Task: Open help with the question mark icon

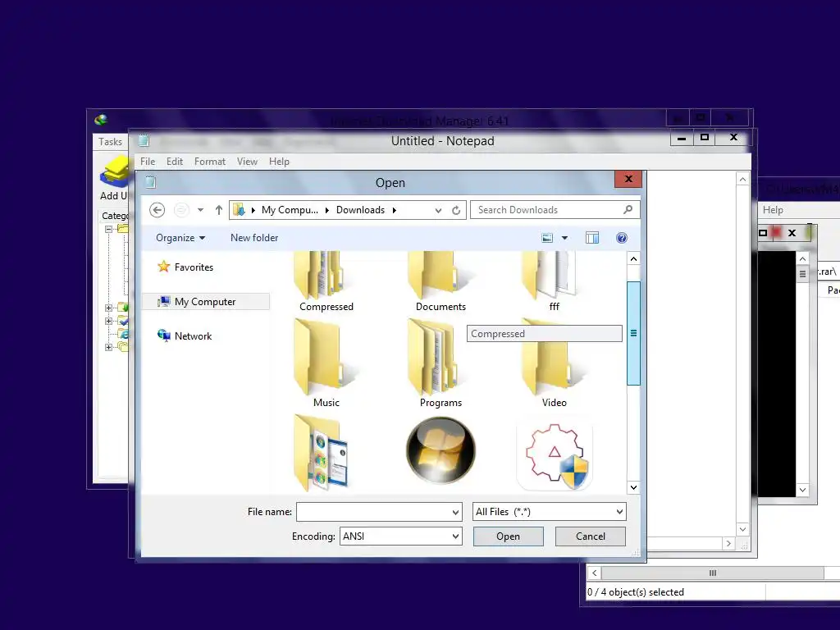Action: coord(622,238)
